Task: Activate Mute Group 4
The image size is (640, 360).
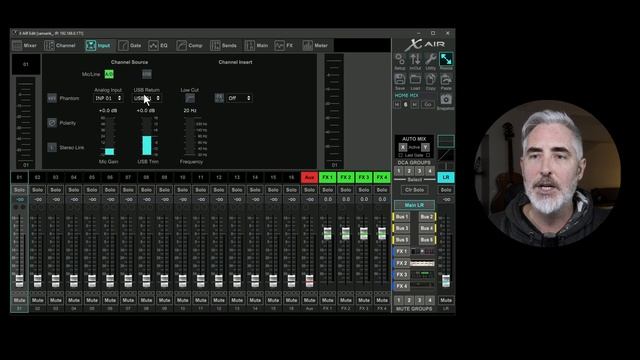Action: tap(429, 300)
